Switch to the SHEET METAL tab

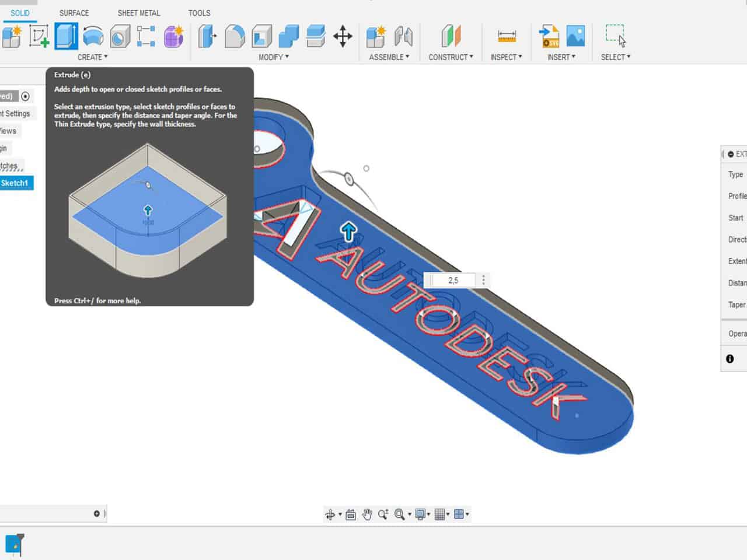tap(139, 13)
